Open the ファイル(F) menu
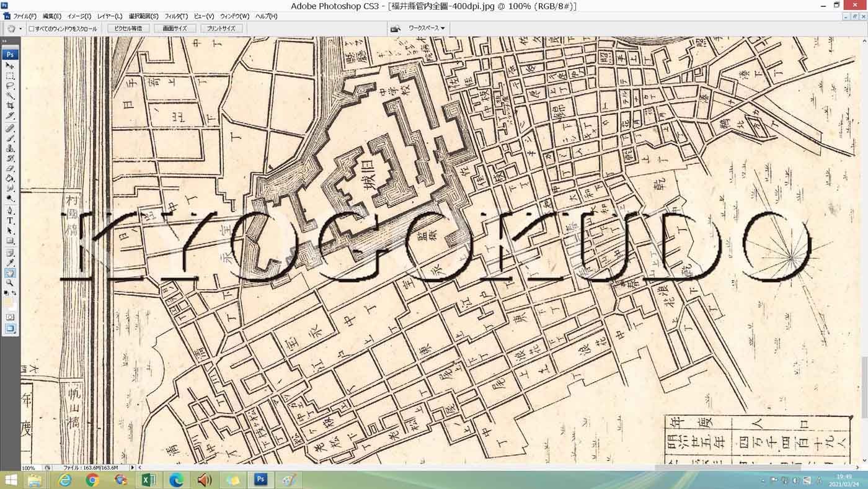 coord(25,16)
